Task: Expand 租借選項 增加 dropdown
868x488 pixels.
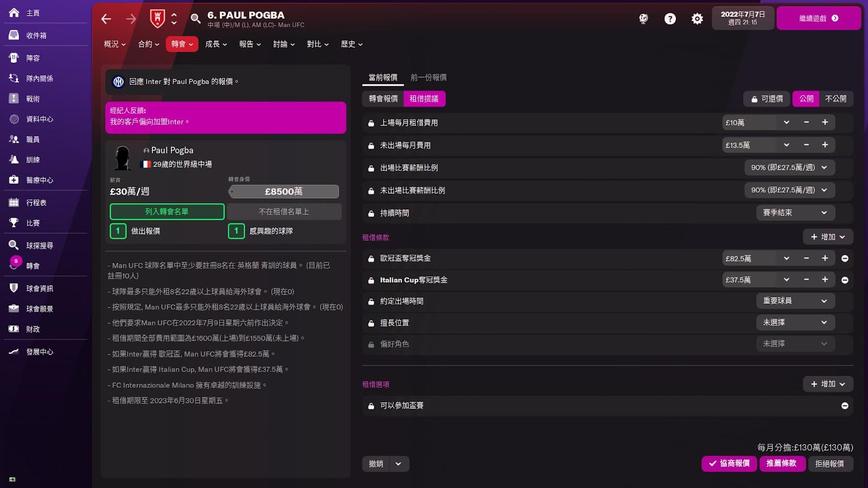Action: (828, 384)
